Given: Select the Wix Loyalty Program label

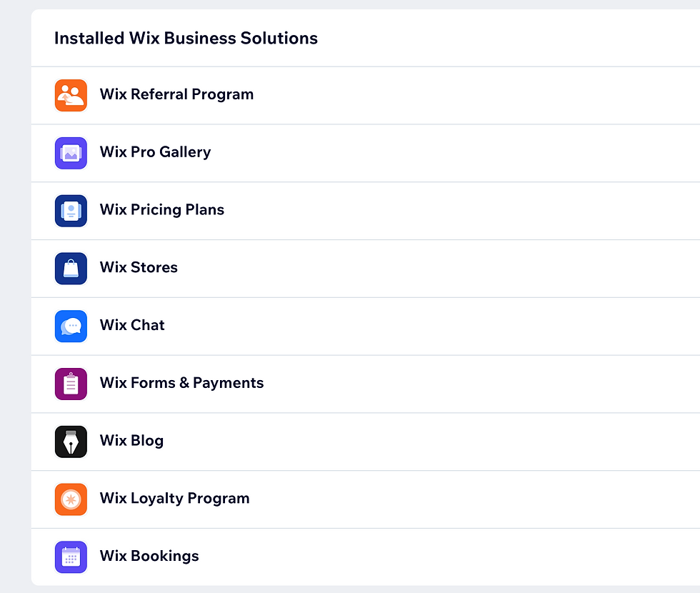Looking at the screenshot, I should pos(174,498).
